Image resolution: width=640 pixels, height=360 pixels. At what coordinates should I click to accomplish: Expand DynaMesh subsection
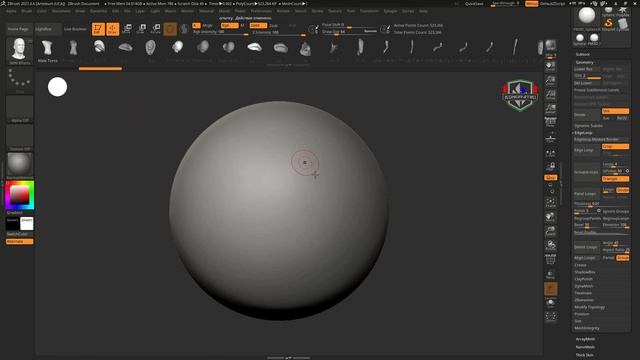584,286
